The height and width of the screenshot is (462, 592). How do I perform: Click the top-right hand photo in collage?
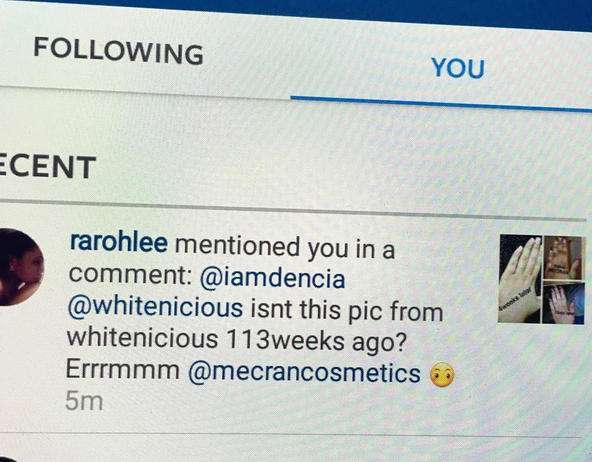pyautogui.click(x=565, y=258)
